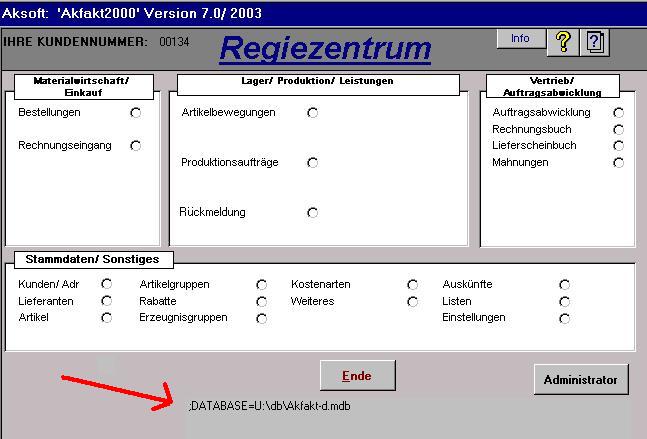Select the Kunden/ Adr radio button
Image resolution: width=647 pixels, height=439 pixels.
pos(107,285)
